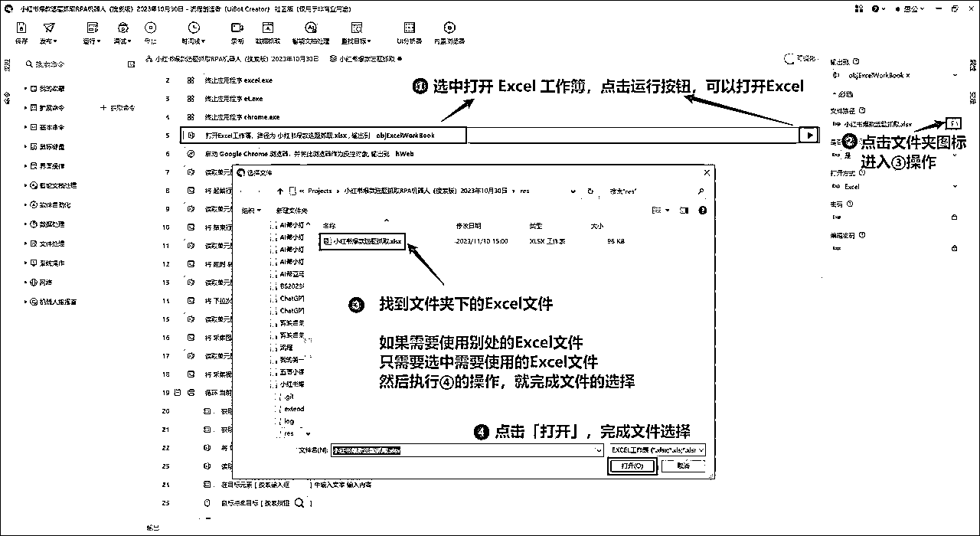Viewport: 980px width, 536px height.
Task: Launch the UI分析器 analyzer tool
Action: [409, 27]
